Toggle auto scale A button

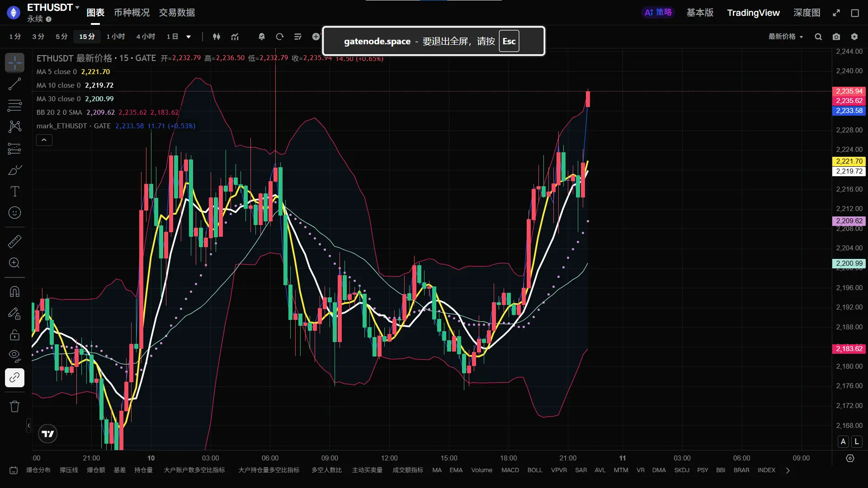tap(843, 441)
